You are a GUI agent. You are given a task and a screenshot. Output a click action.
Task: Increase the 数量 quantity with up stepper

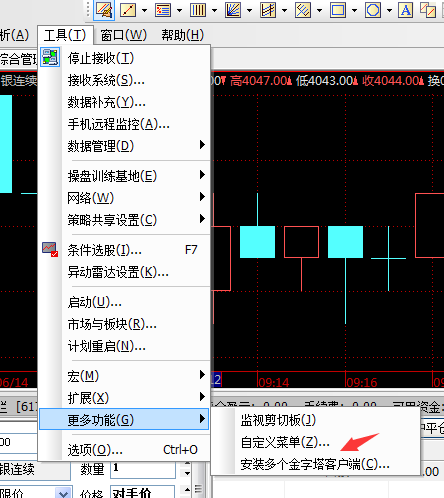point(187,464)
